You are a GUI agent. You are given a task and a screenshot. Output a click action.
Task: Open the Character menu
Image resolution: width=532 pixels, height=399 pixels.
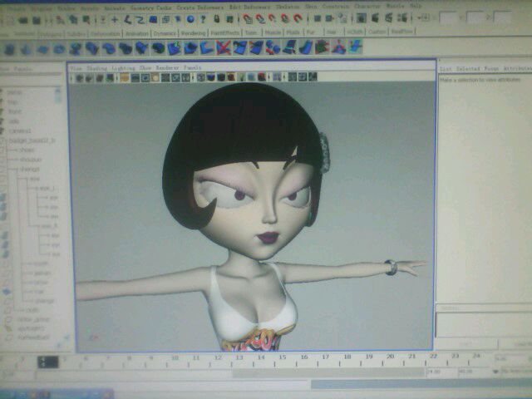coord(367,7)
